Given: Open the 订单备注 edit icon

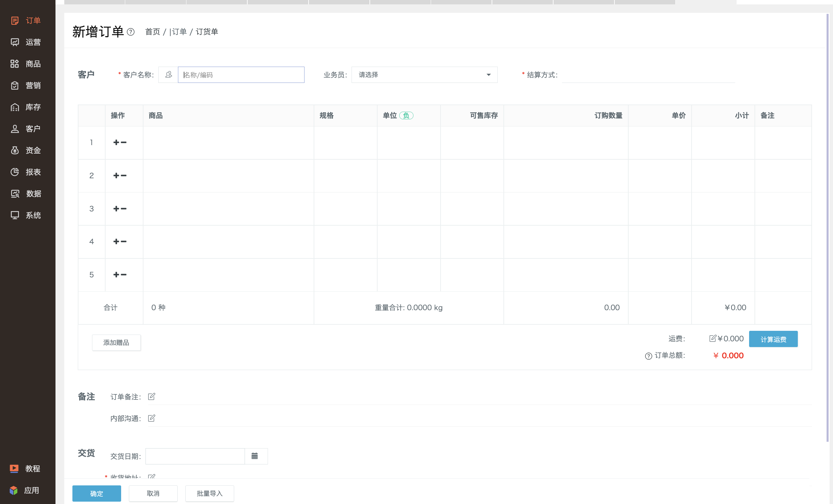Looking at the screenshot, I should 152,396.
